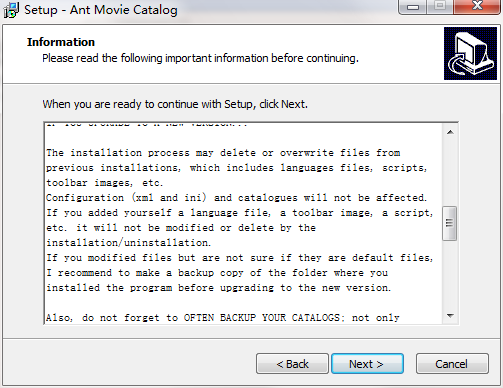This screenshot has width=503, height=388.
Task: Minimize the Setup window
Action: tap(413, 7)
